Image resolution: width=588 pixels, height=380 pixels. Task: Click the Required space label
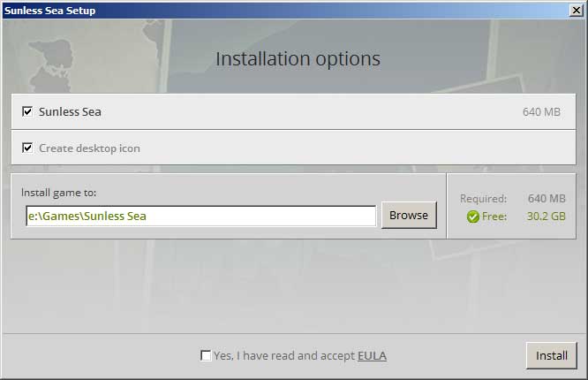pyautogui.click(x=483, y=199)
